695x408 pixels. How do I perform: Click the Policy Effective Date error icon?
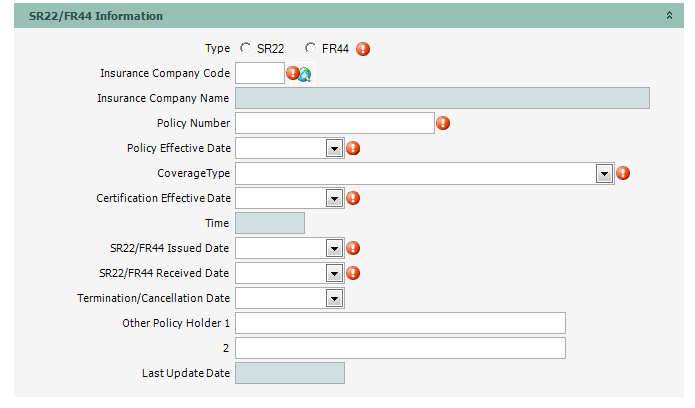click(353, 148)
